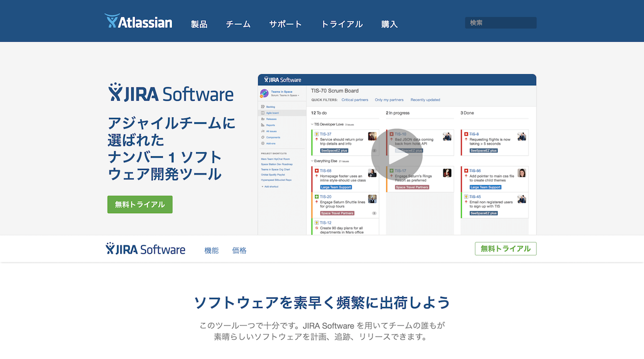Click the Space Travel Partners label on TIS-20
Screen dimensions: 644x359
pos(337,213)
